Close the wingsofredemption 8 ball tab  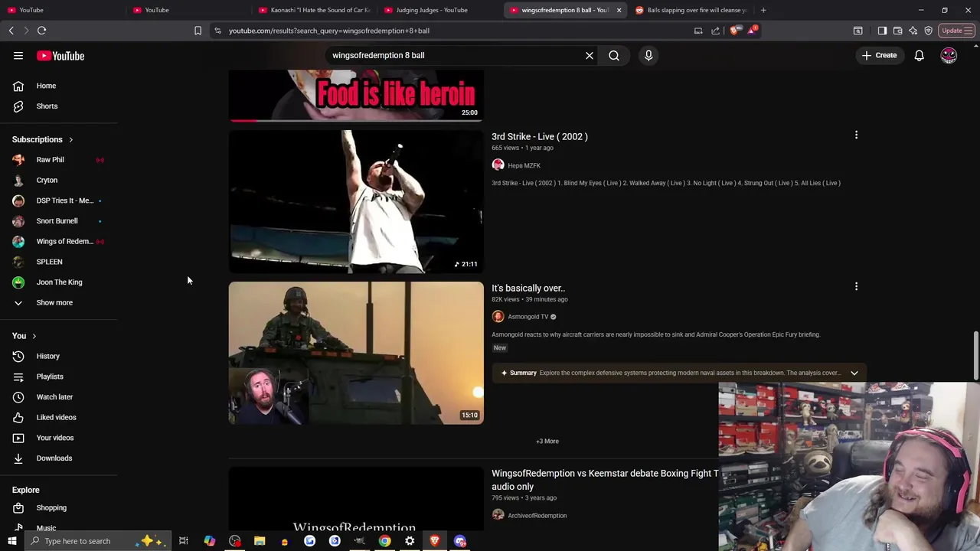point(619,10)
